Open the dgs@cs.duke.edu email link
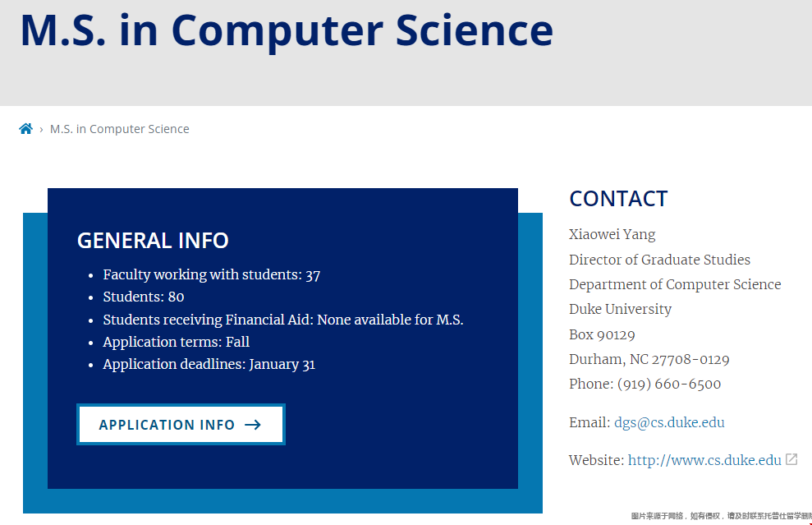Image resolution: width=812 pixels, height=525 pixels. click(669, 422)
